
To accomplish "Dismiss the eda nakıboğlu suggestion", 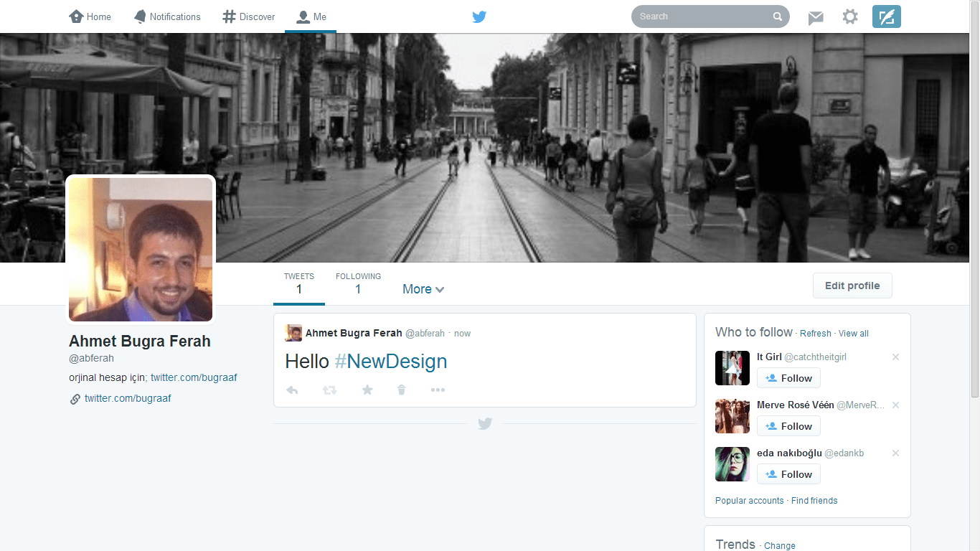I will click(895, 453).
